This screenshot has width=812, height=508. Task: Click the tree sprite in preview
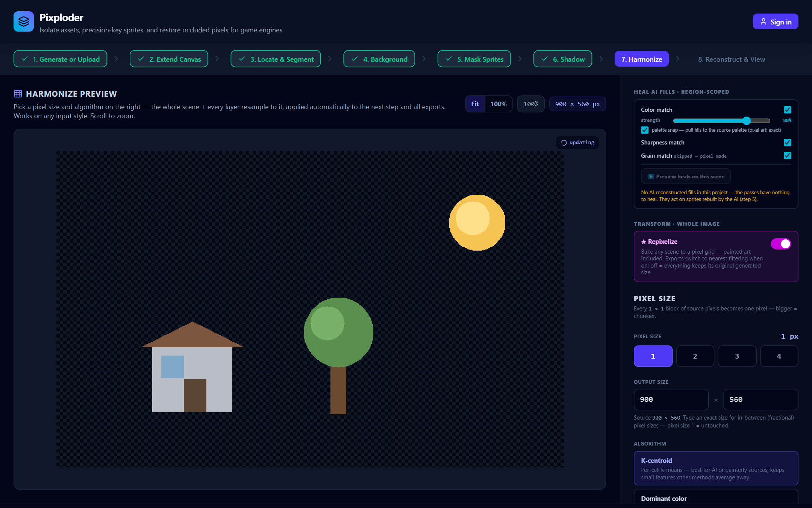click(338, 356)
